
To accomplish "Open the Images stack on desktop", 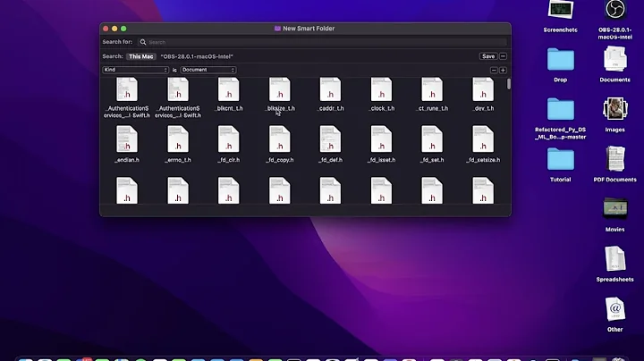I will point(614,109).
